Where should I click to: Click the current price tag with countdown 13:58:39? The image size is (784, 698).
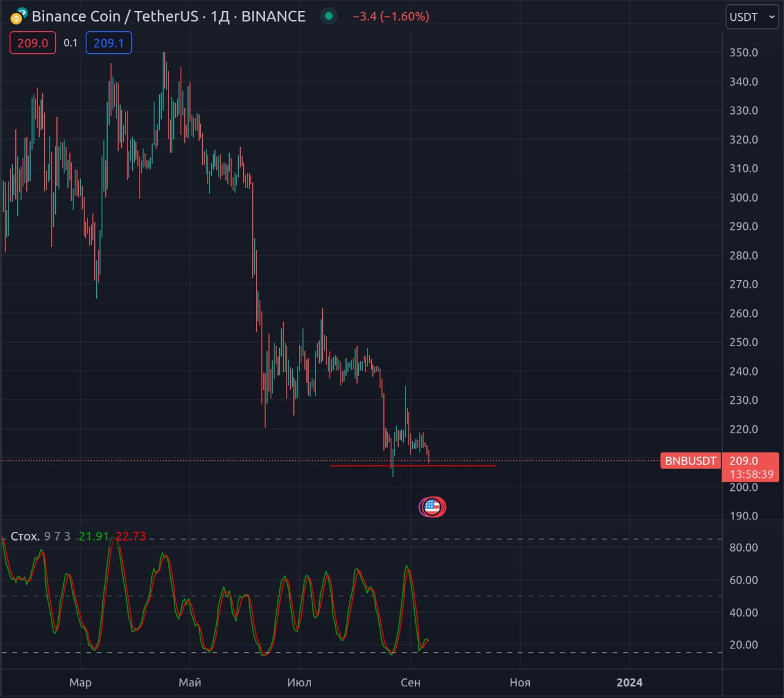coord(751,467)
